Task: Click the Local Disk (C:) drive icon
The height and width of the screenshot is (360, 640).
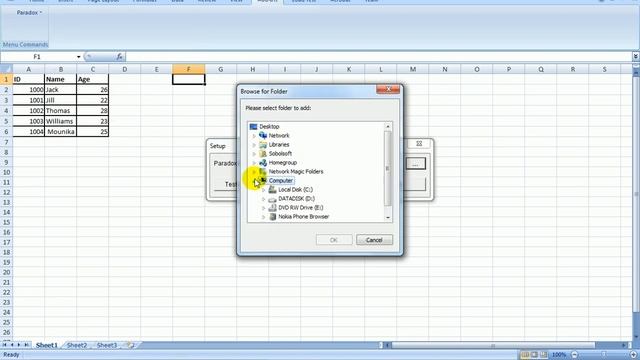Action: tap(272, 189)
